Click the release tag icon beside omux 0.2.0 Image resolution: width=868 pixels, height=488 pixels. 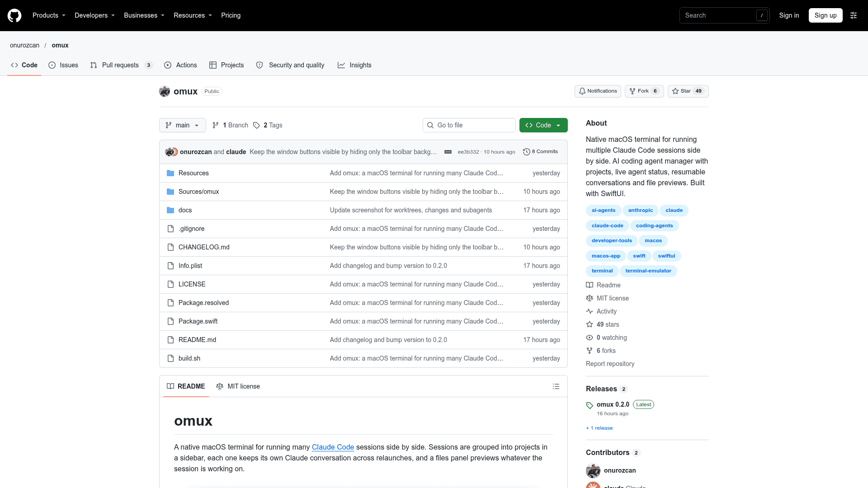point(590,405)
